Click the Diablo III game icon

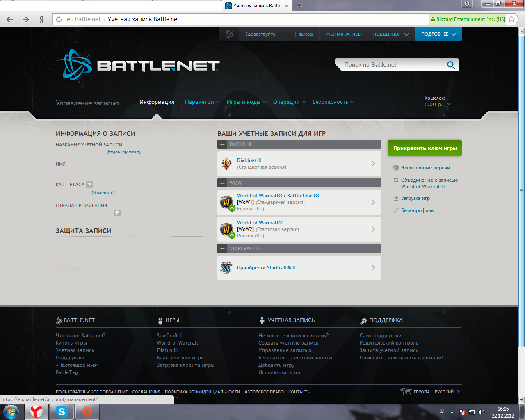[226, 164]
